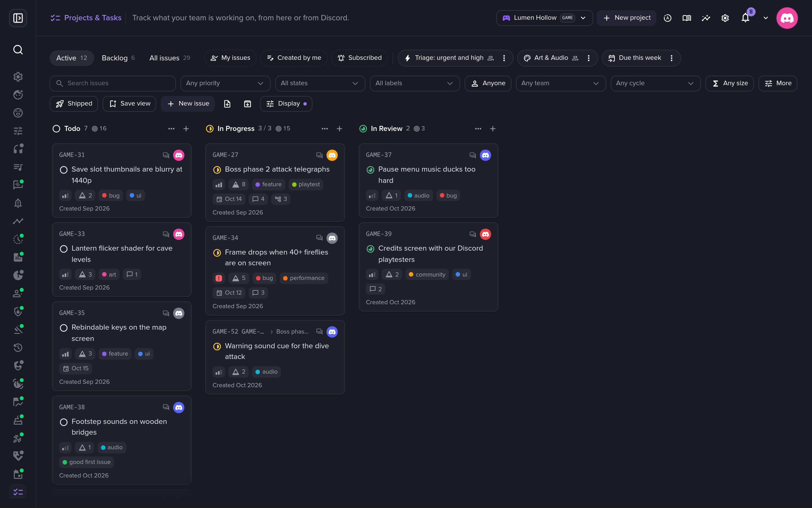Viewport: 812px width, 508px height.
Task: Open the docs book icon in header
Action: tap(687, 18)
